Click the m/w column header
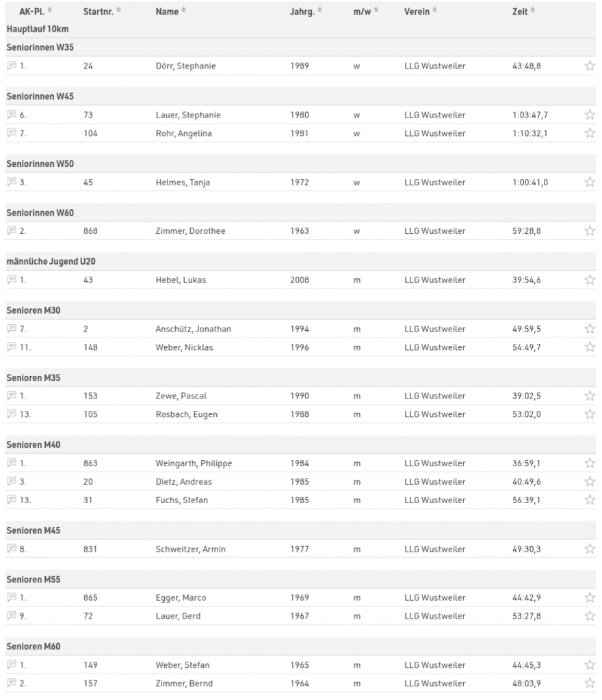This screenshot has height=700, width=602. 361,12
